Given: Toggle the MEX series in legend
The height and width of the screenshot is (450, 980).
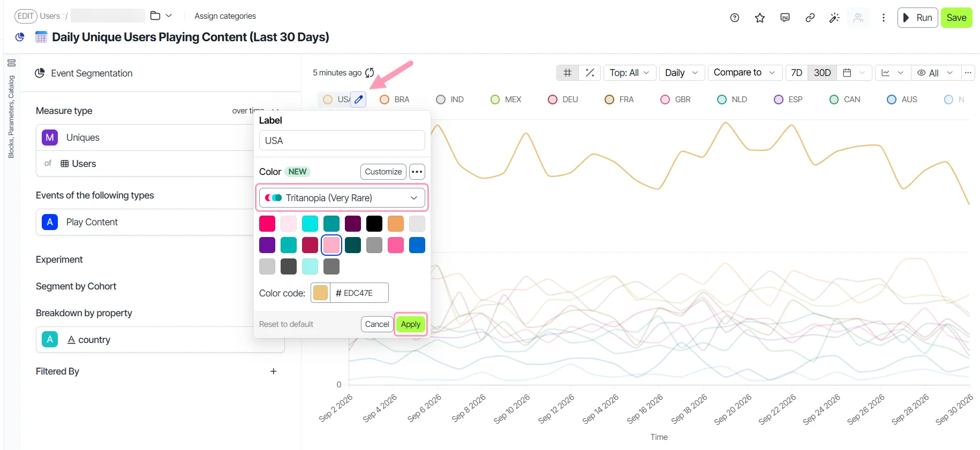Looking at the screenshot, I should (x=506, y=100).
